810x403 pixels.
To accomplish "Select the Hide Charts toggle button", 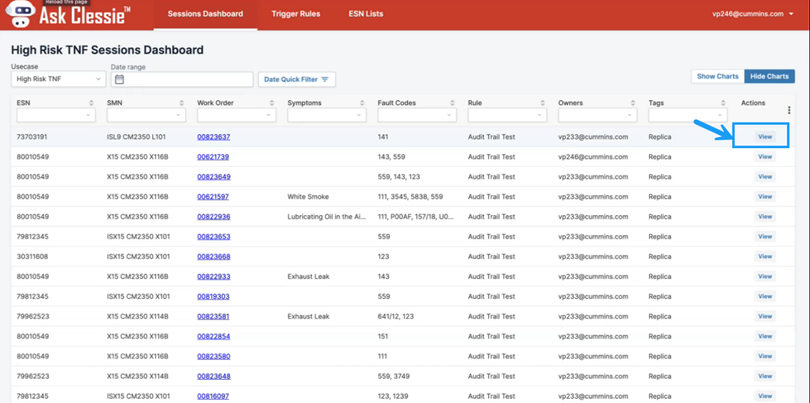I will (769, 76).
